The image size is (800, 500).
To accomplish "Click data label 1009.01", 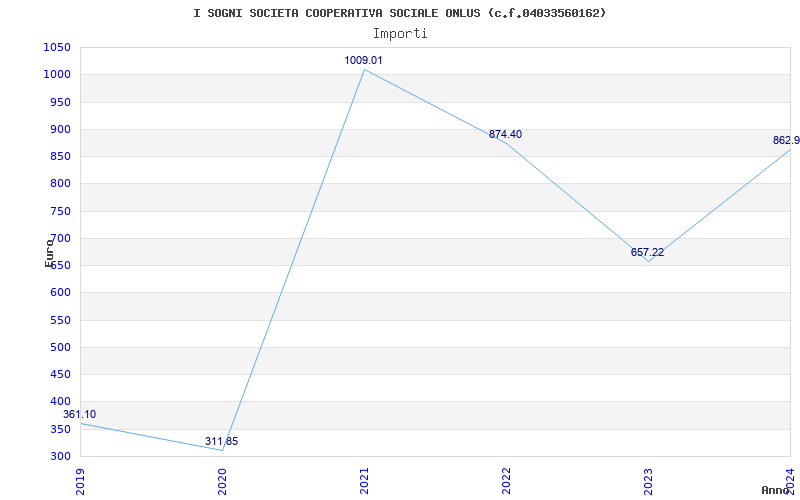I will click(x=363, y=60).
